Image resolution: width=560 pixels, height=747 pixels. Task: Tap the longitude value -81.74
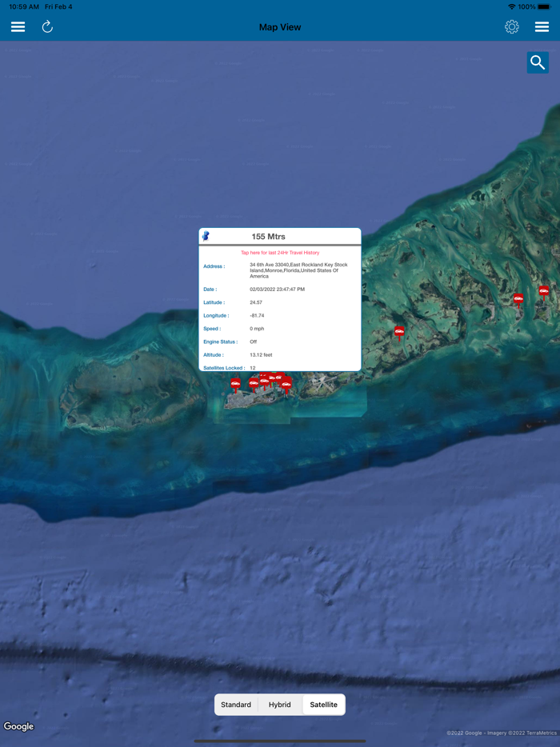tap(257, 315)
